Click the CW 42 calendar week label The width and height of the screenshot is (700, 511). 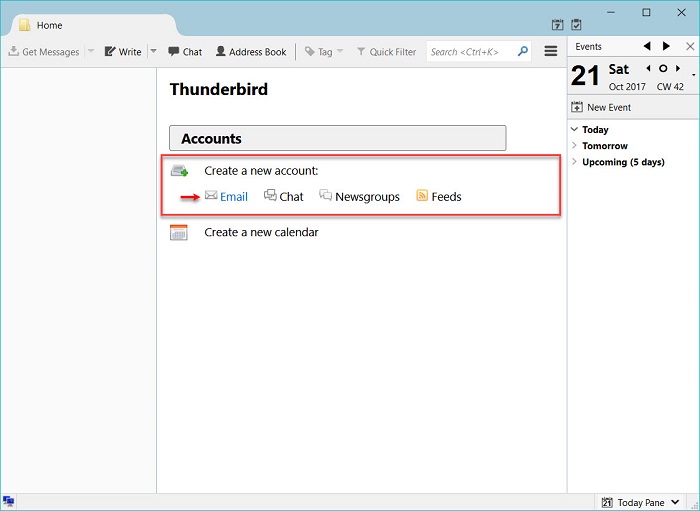pos(670,87)
